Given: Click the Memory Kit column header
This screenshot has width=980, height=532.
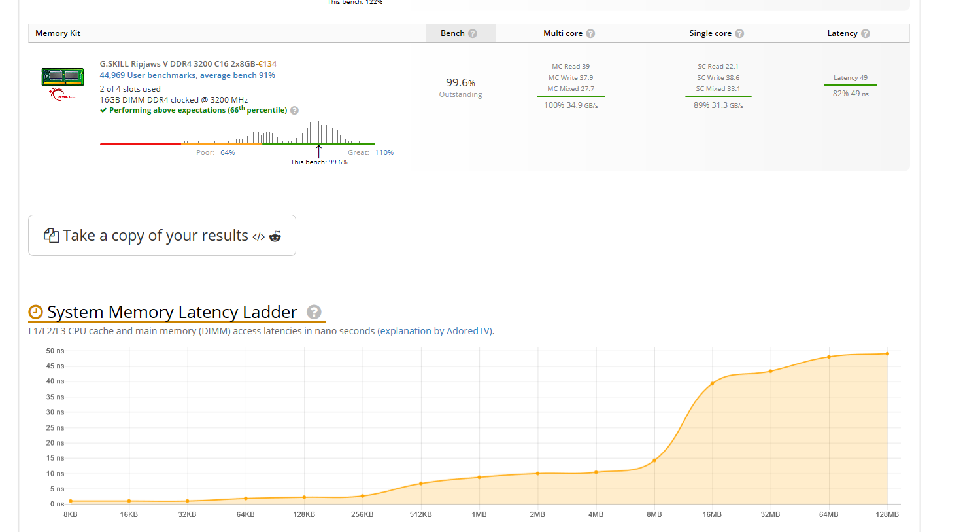Looking at the screenshot, I should (58, 33).
